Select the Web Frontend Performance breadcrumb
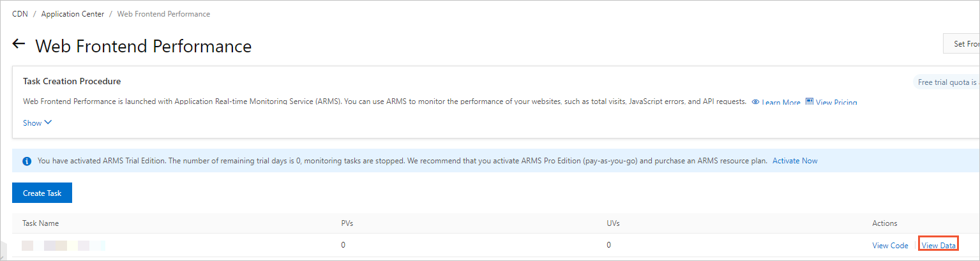The height and width of the screenshot is (261, 980). click(163, 14)
